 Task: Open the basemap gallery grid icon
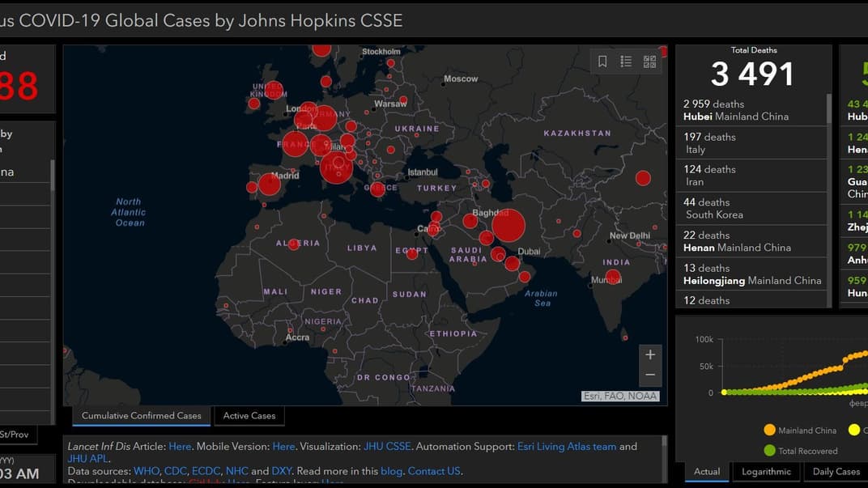pos(649,62)
